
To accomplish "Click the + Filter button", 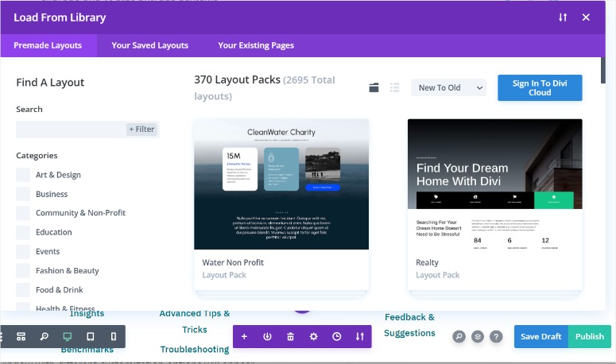I will click(141, 130).
